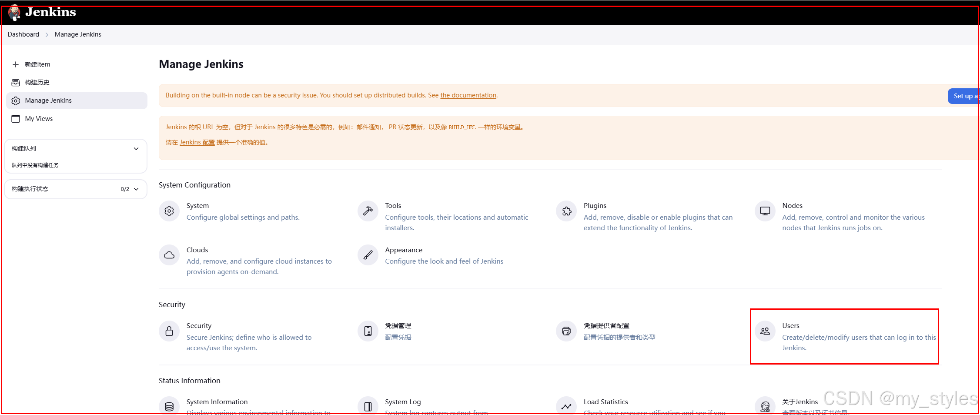Click the 队列中没有构建任务 status text

pyautogui.click(x=35, y=165)
